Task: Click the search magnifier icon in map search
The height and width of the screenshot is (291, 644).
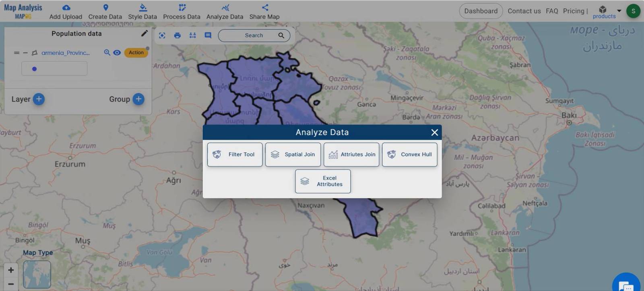Action: (281, 35)
